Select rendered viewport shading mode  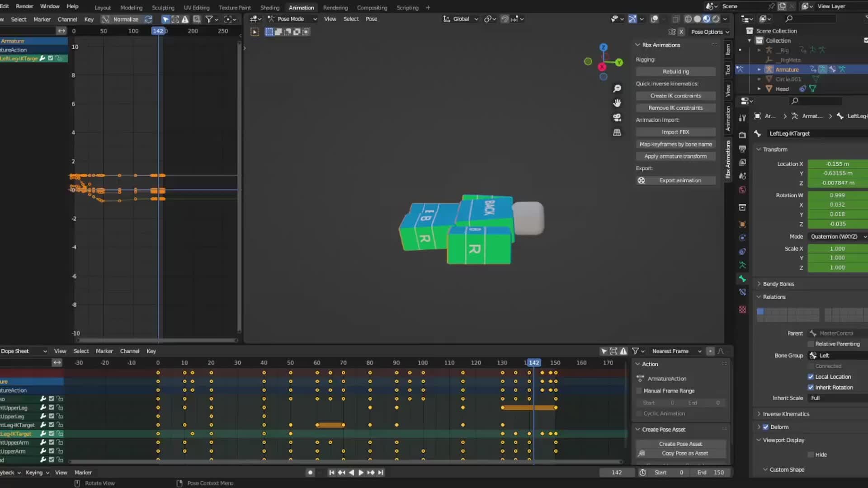716,19
